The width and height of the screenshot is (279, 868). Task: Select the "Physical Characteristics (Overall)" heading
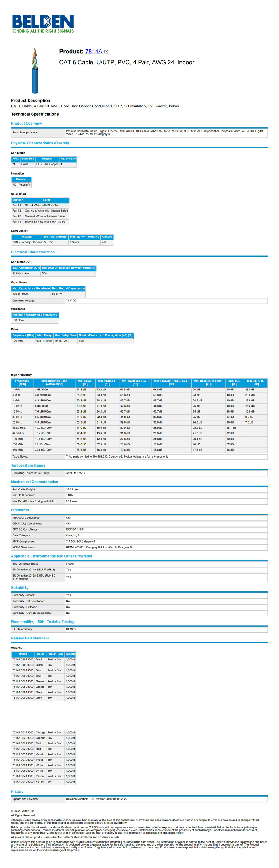click(40, 143)
